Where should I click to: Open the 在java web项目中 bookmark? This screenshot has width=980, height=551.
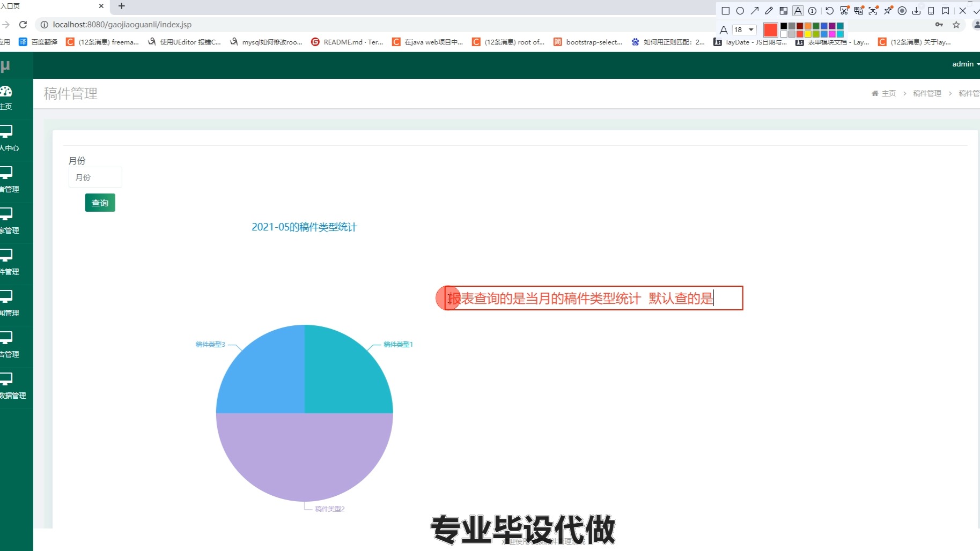tap(428, 42)
